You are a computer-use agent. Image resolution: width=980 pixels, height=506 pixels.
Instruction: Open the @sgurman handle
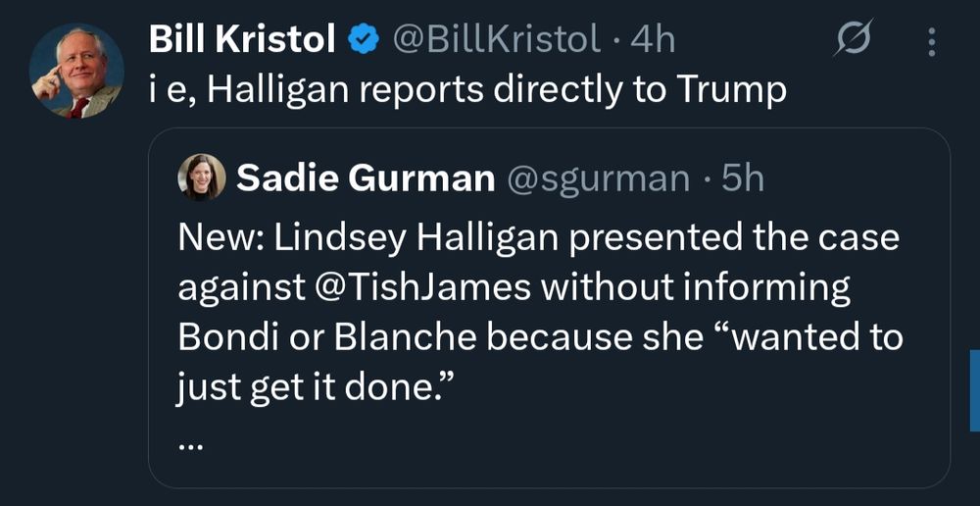click(597, 177)
